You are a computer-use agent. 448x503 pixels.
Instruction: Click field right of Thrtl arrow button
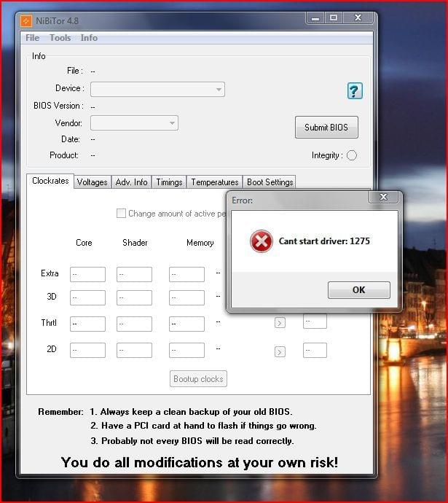click(x=315, y=321)
